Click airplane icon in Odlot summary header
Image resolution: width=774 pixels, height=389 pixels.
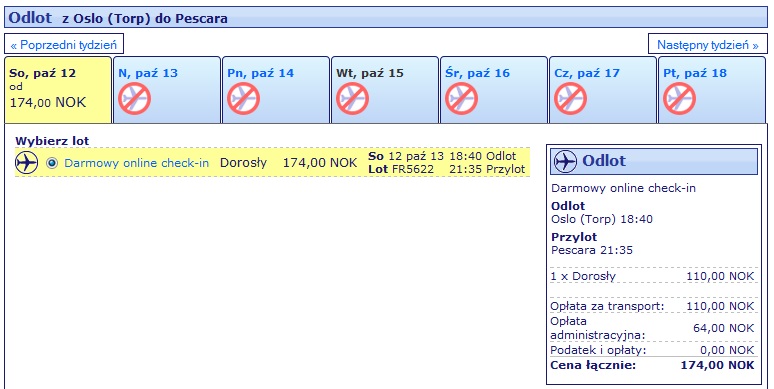point(565,161)
